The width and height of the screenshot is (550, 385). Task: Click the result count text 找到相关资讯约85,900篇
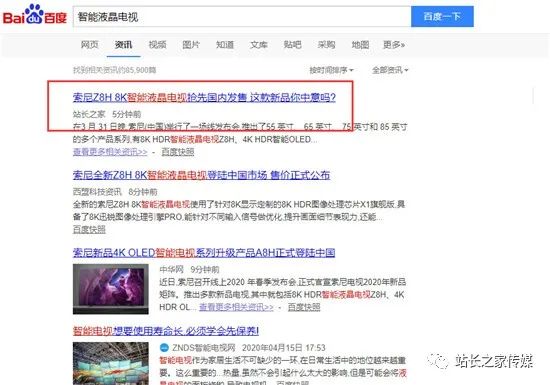click(x=114, y=70)
